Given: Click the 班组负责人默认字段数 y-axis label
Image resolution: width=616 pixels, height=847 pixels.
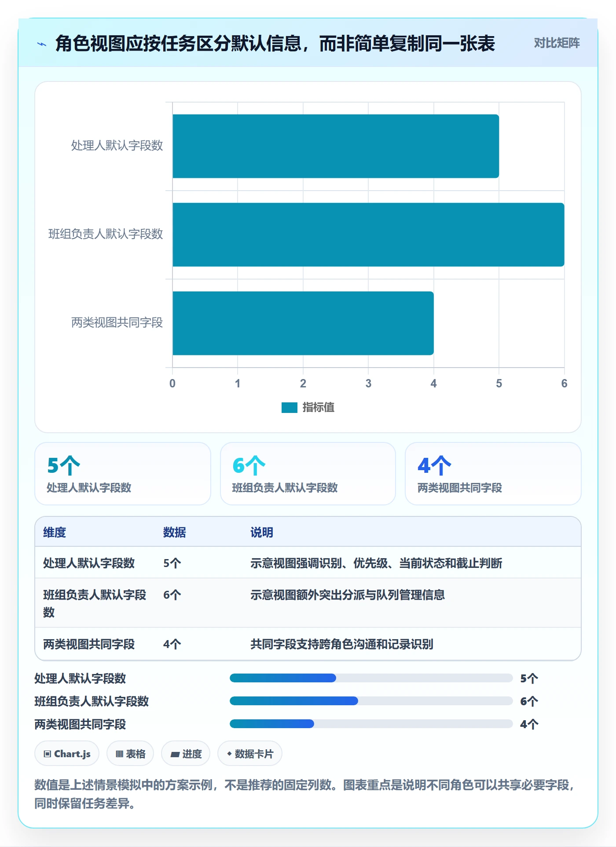Looking at the screenshot, I should pos(106,234).
